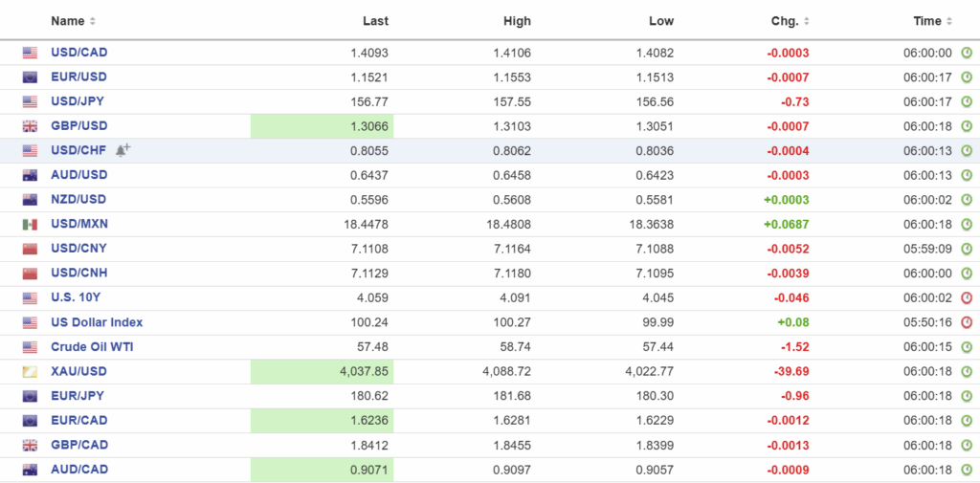Click the Last column header

click(x=375, y=21)
